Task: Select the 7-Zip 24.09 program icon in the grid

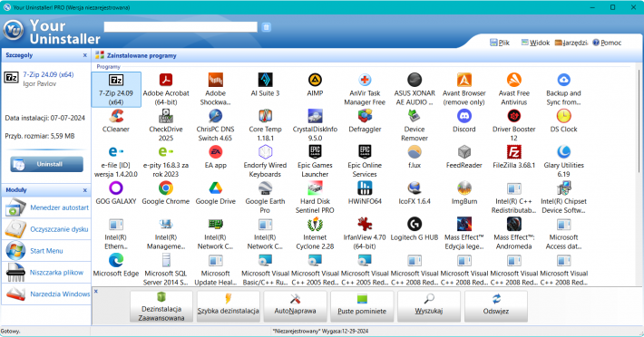Action: pyautogui.click(x=116, y=80)
